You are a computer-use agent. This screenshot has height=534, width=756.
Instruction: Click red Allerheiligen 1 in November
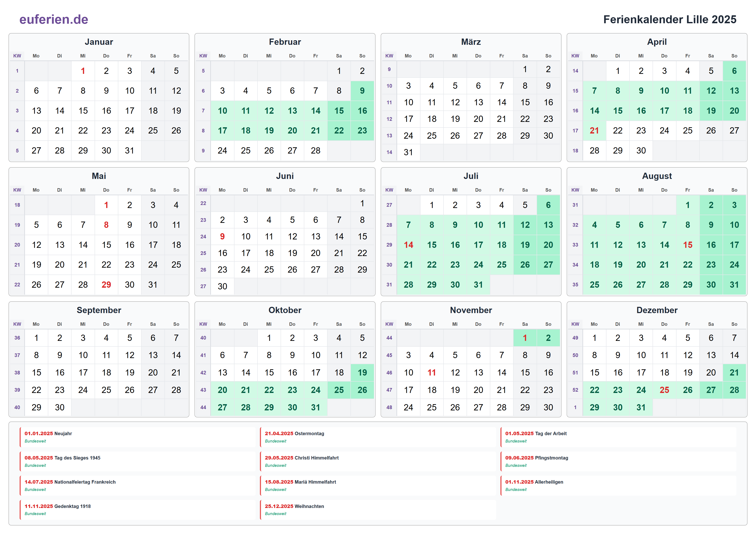coord(525,338)
